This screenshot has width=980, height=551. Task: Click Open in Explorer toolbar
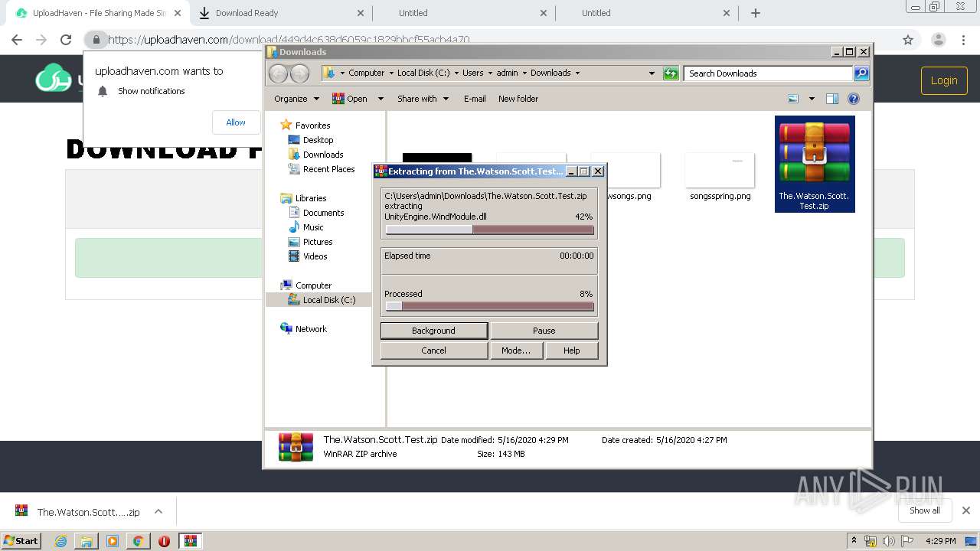point(351,99)
